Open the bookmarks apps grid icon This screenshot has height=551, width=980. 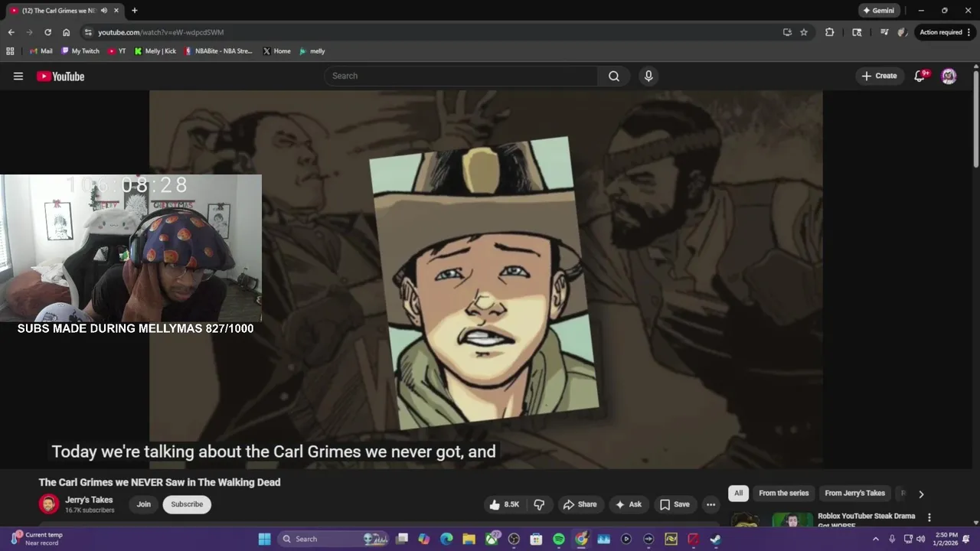[10, 51]
